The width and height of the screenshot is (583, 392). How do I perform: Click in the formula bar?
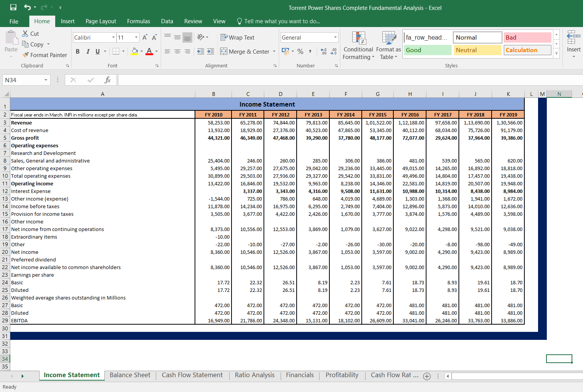tap(350, 80)
